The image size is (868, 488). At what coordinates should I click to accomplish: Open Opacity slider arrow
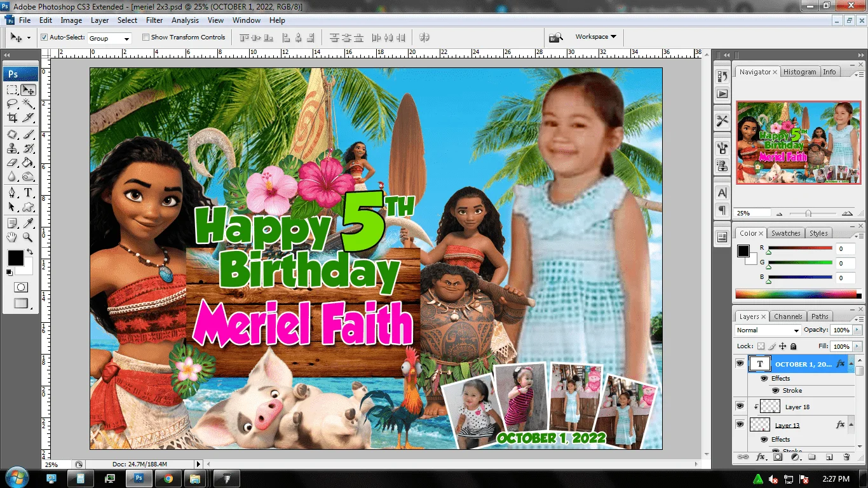857,330
